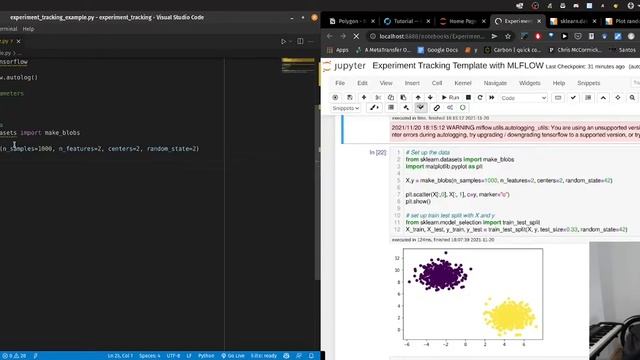Open the View menu in Jupyter
Image resolution: width=640 pixels, height=360 pixels.
point(386,83)
